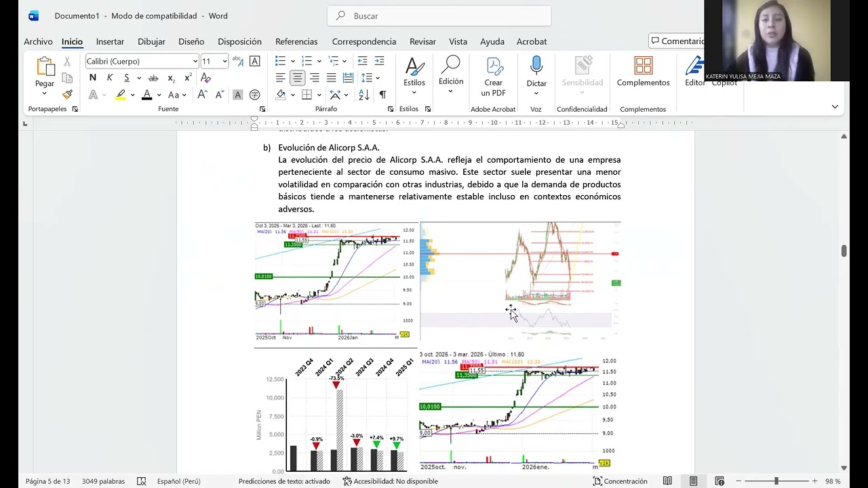Open the font size dropdown
Screen dimensions: 868x488
(x=224, y=62)
